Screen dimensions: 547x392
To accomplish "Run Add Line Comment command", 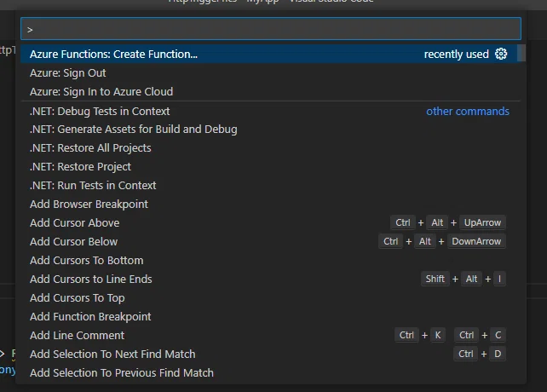I will coord(268,336).
